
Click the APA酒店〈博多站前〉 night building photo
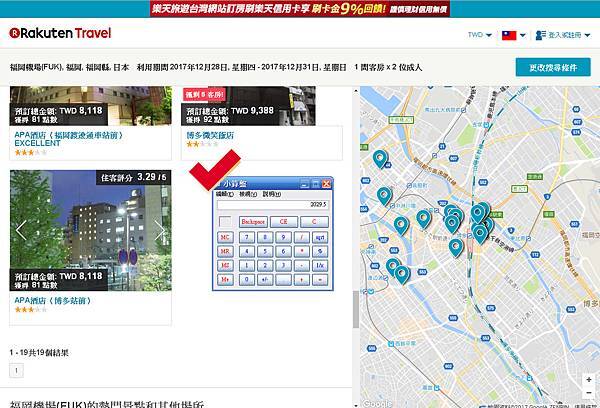pos(90,230)
